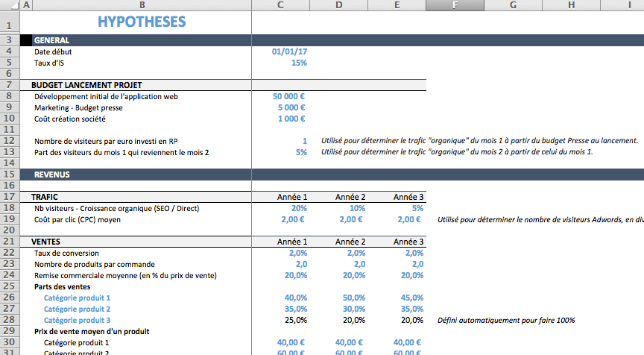Select Catégorie produit 3 Année 1 value 25,0%
The height and width of the screenshot is (355, 644).
[x=295, y=320]
